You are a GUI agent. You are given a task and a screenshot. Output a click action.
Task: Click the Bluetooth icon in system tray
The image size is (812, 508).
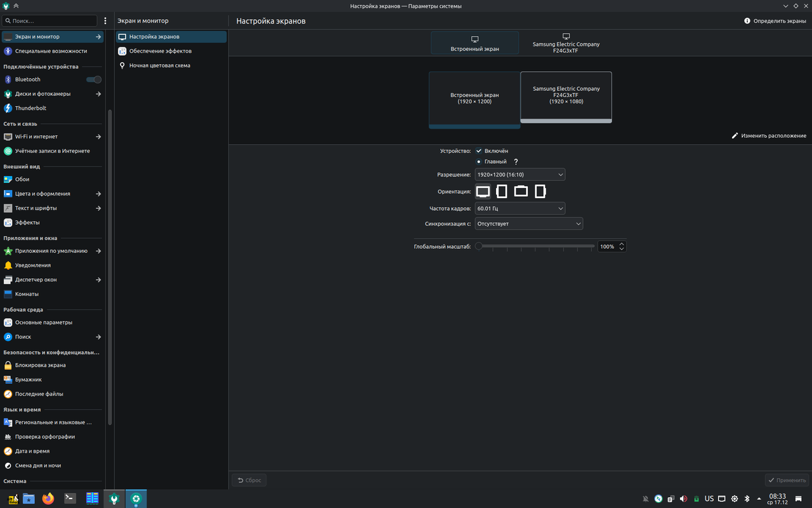747,499
